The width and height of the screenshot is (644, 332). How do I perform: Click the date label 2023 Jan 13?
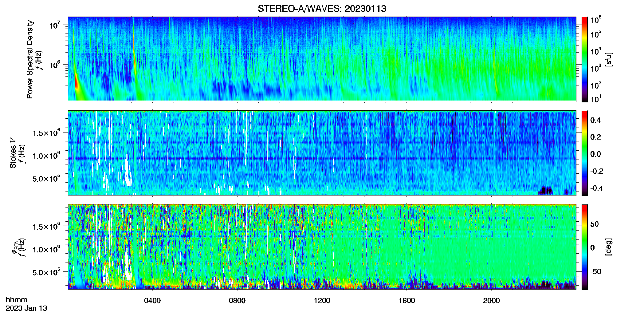[26, 308]
